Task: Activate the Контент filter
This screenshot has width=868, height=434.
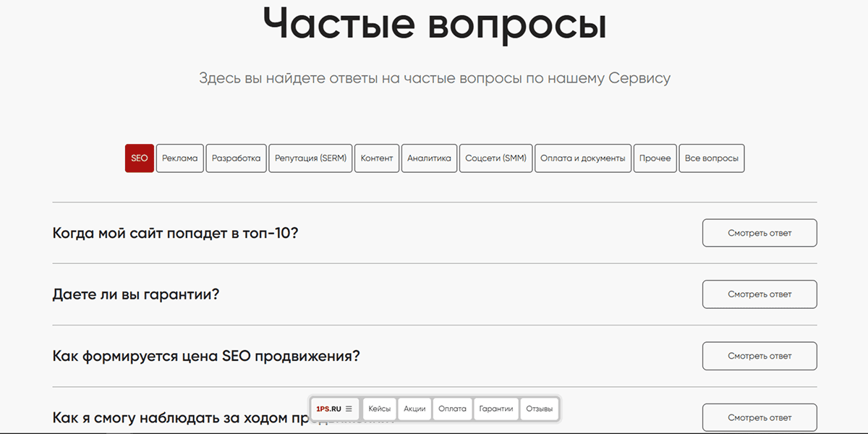Action: coord(376,158)
